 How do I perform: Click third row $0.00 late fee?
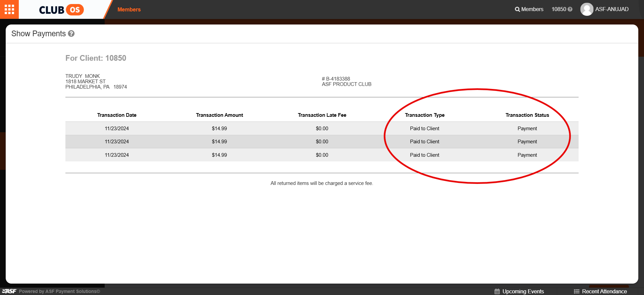tap(322, 155)
